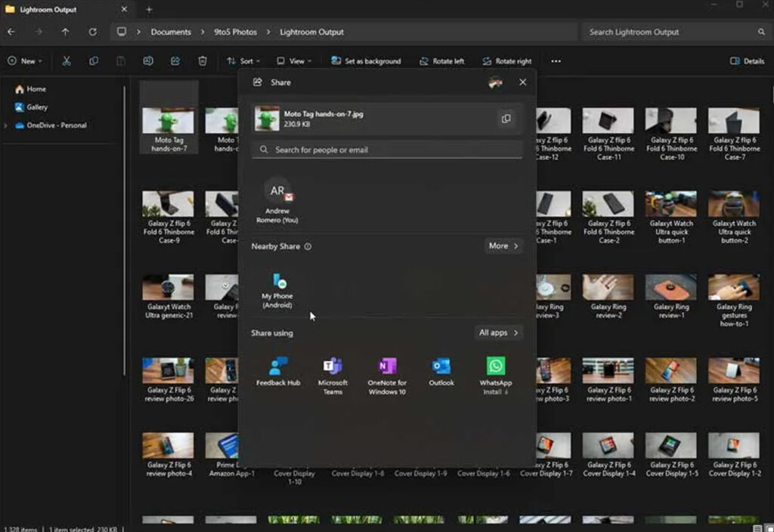Click the Cut scissors icon in toolbar
The image size is (774, 532).
[67, 61]
